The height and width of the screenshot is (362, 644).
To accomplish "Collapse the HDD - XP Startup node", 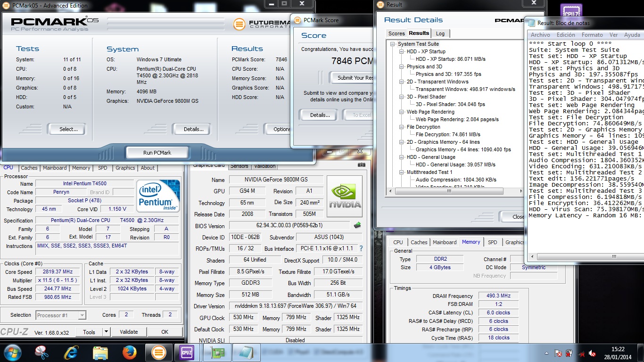I will click(402, 51).
